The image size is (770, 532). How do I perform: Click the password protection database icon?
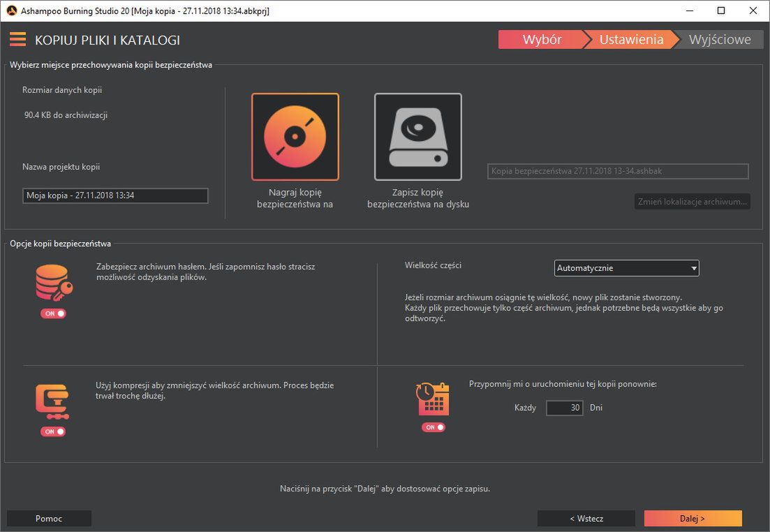coord(54,283)
